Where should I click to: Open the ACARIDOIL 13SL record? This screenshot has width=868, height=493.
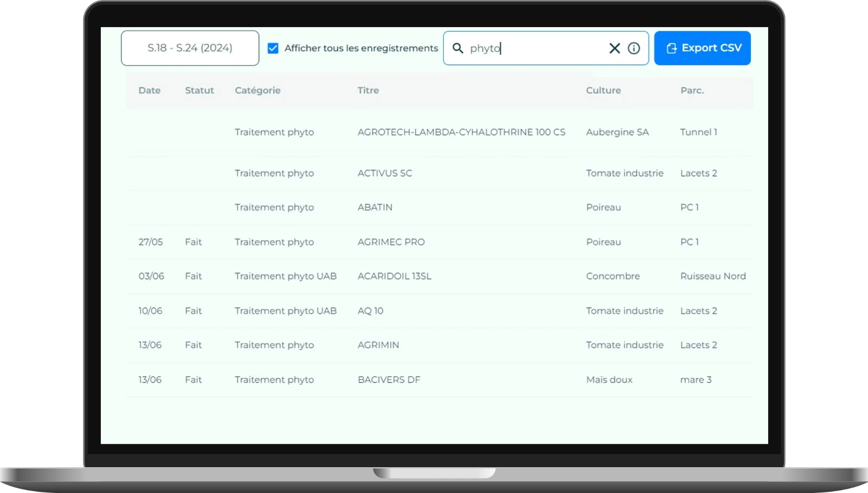pyautogui.click(x=394, y=276)
